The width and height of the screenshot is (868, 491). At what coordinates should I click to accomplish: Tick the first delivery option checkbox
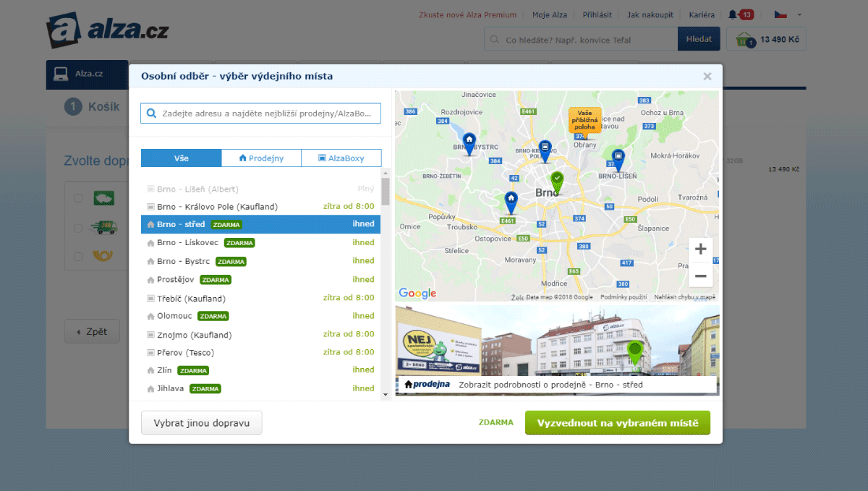[x=78, y=198]
